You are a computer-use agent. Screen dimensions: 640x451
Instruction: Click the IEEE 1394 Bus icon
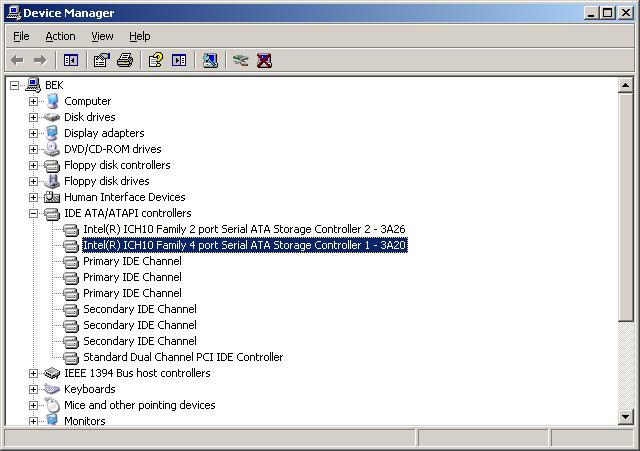(52, 373)
